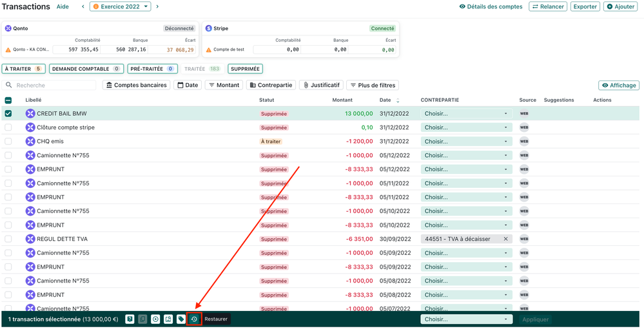Screen dimensions: 644x329
Task: Click WEB source icon on CREDIT BAIL BMW row
Action: tap(524, 113)
